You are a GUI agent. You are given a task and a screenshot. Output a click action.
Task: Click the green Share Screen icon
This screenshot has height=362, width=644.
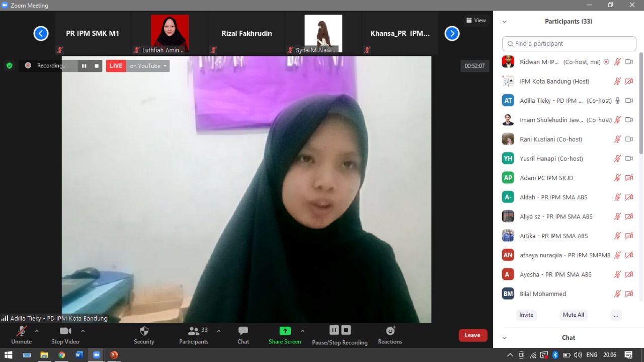[x=285, y=331]
